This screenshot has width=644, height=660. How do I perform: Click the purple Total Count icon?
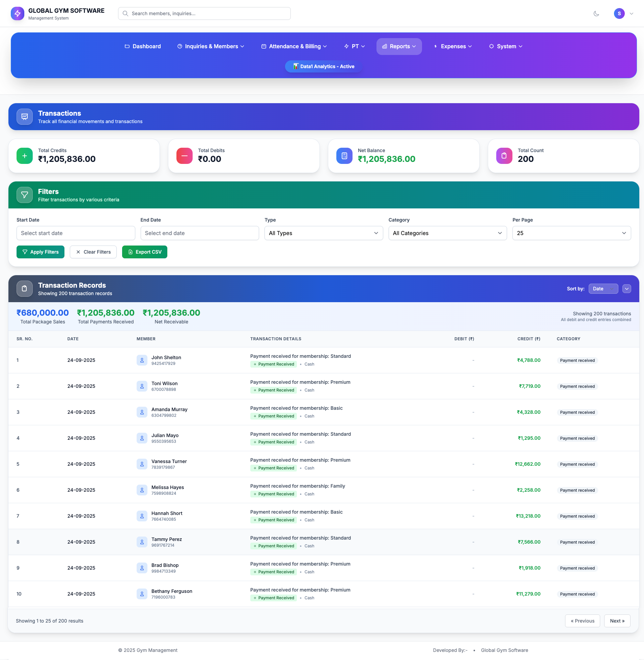tap(504, 155)
